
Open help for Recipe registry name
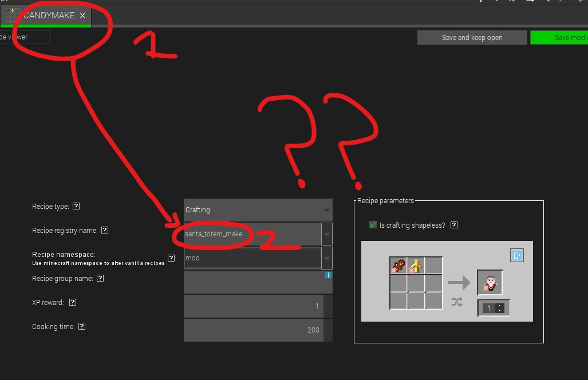105,230
